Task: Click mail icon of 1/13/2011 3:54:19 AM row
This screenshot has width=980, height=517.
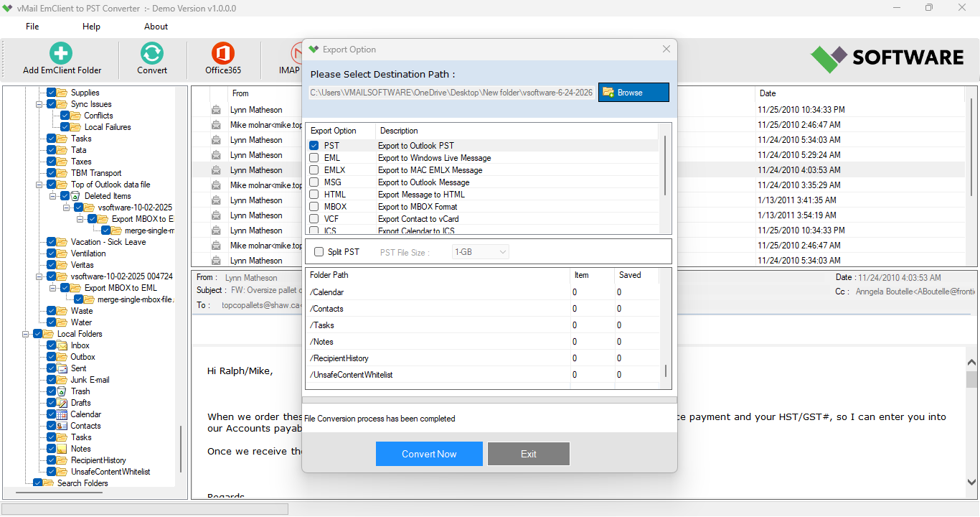Action: click(216, 215)
